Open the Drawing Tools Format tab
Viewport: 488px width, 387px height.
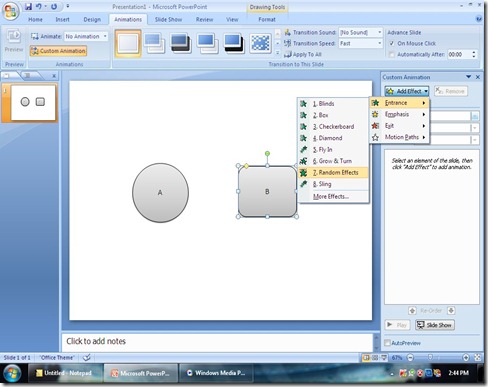tap(267, 19)
